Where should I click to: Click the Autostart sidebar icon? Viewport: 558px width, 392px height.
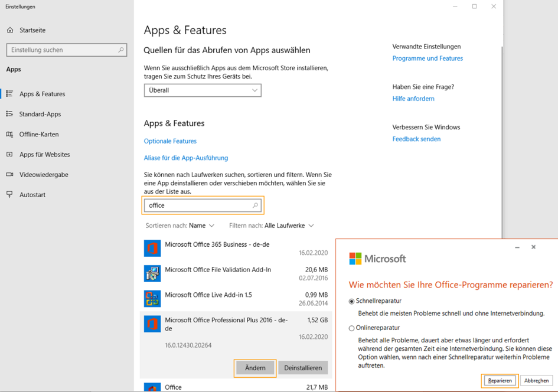point(9,194)
